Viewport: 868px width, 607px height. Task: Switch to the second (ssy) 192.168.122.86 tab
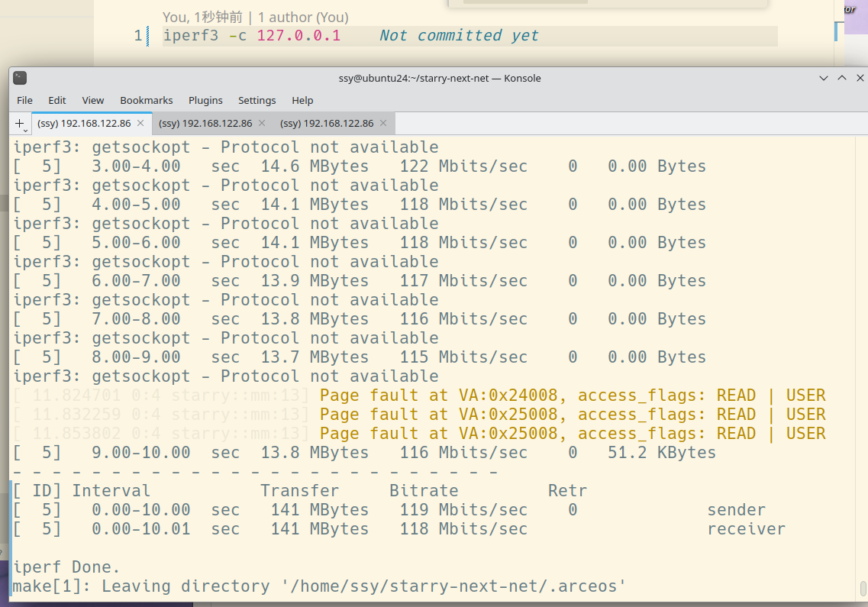point(206,122)
